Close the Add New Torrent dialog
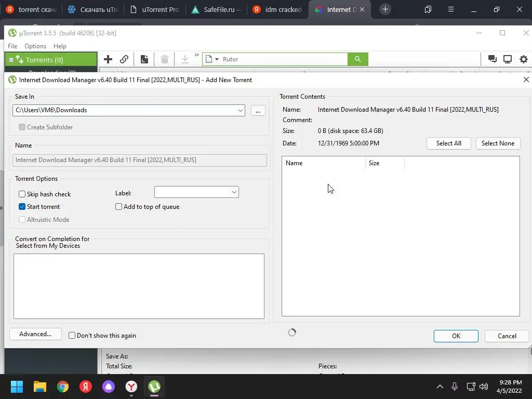The width and height of the screenshot is (532, 399). [x=526, y=79]
